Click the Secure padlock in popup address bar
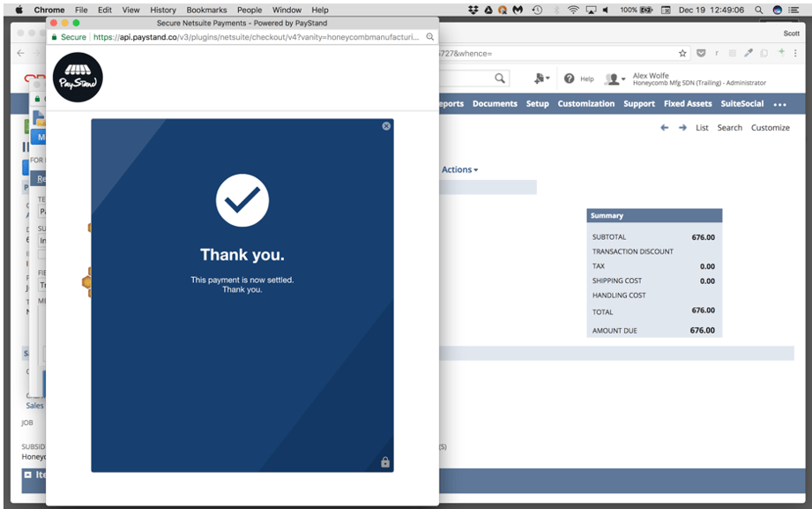Screen dimensions: 812x509 pyautogui.click(x=54, y=37)
